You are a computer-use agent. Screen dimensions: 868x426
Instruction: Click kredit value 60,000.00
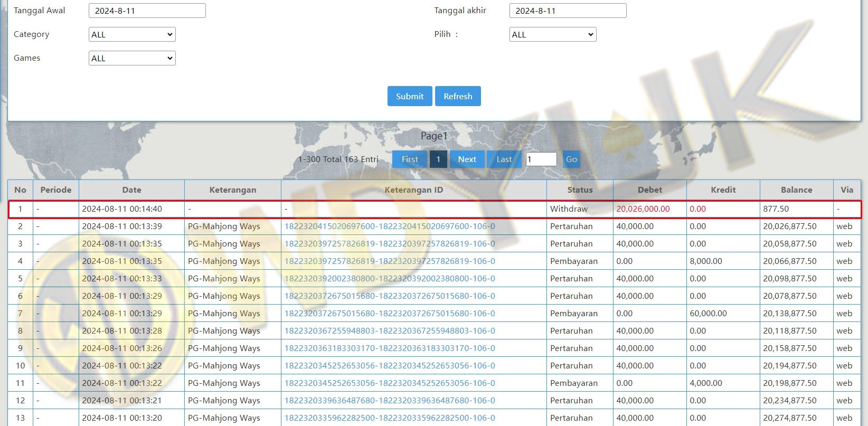click(708, 313)
